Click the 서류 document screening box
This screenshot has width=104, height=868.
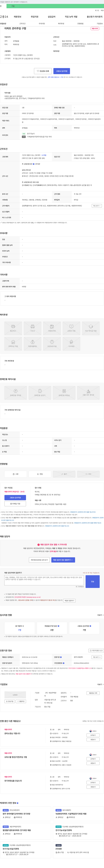pos(15,474)
